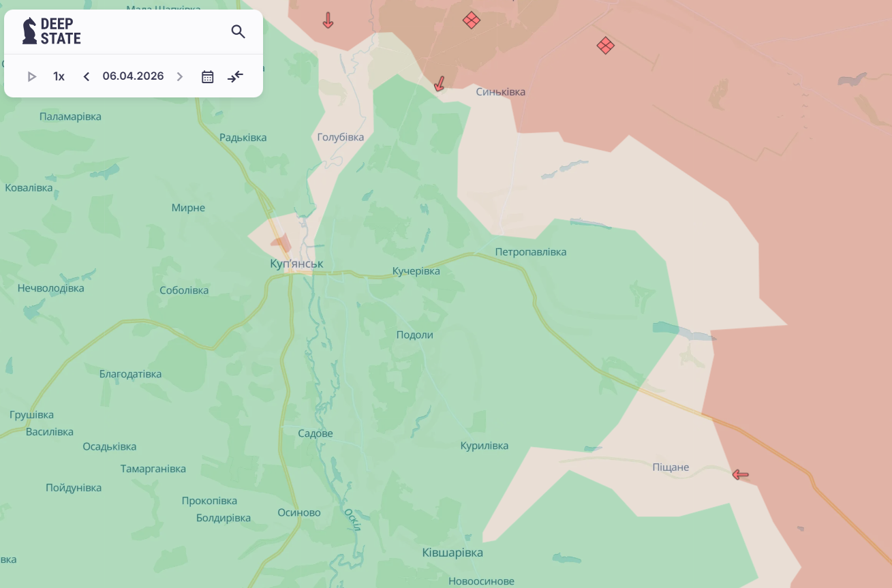The image size is (892, 588).
Task: Click the 06.04.2026 date label
Action: coord(133,76)
